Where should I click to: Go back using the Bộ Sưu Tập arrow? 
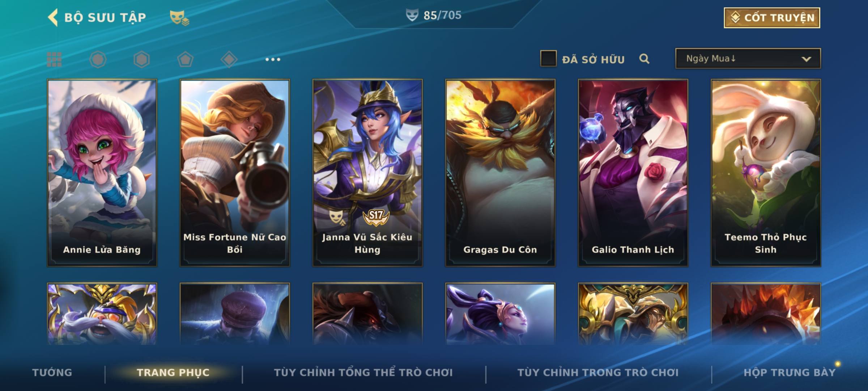coord(53,18)
